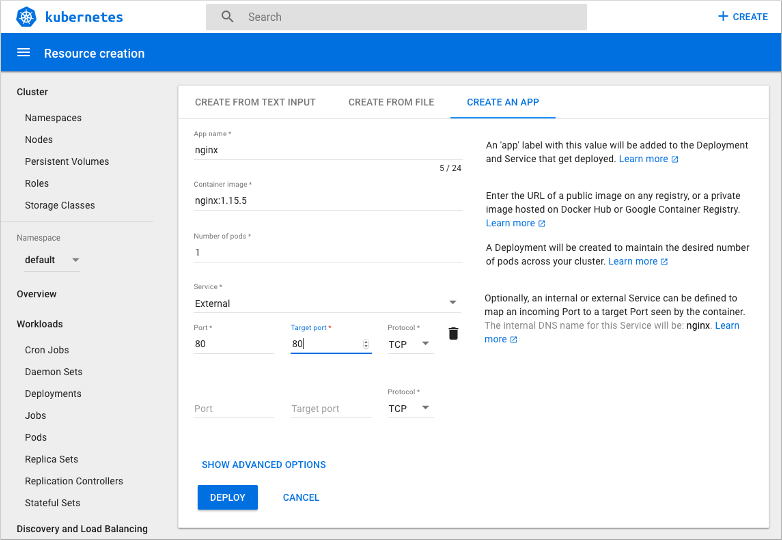Switch to Create From Text Input tab
Screen dimensions: 782x540
point(255,102)
